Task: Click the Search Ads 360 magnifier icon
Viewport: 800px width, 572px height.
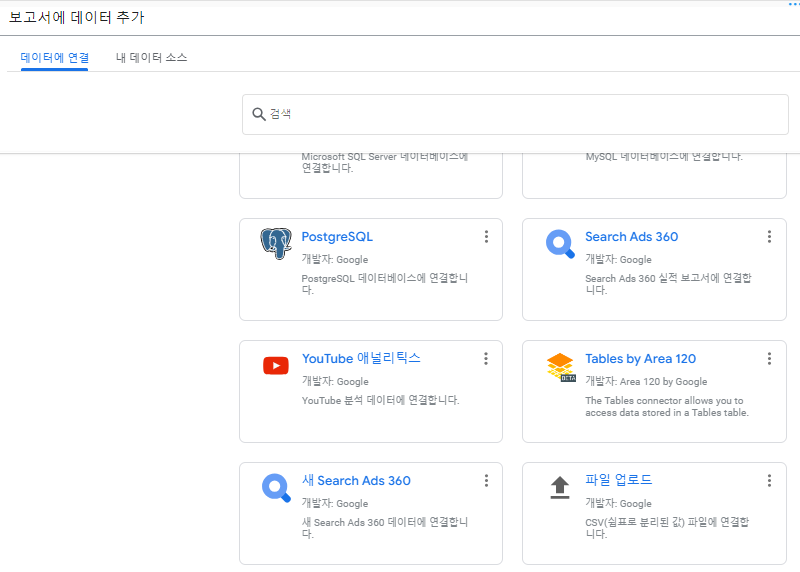Action: coord(560,244)
